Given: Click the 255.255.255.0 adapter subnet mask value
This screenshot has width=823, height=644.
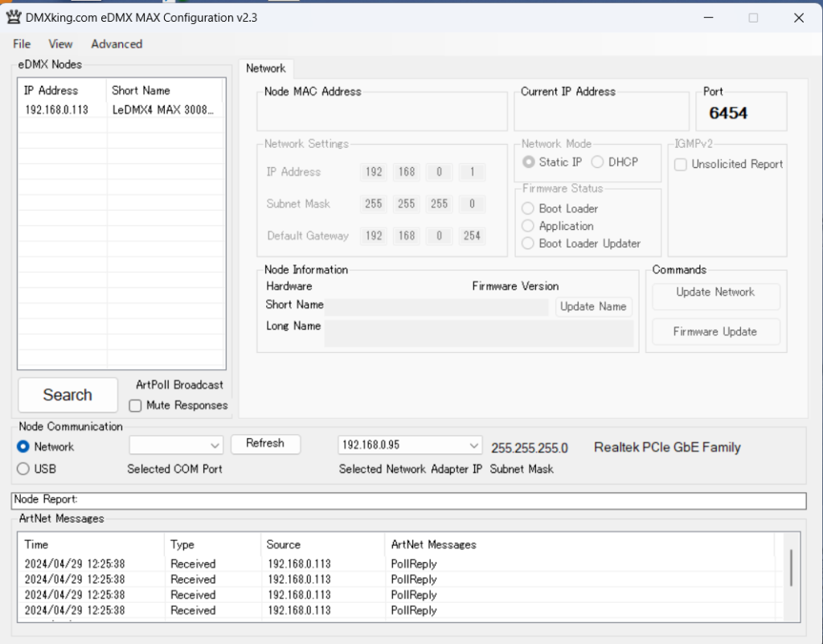Looking at the screenshot, I should 530,449.
